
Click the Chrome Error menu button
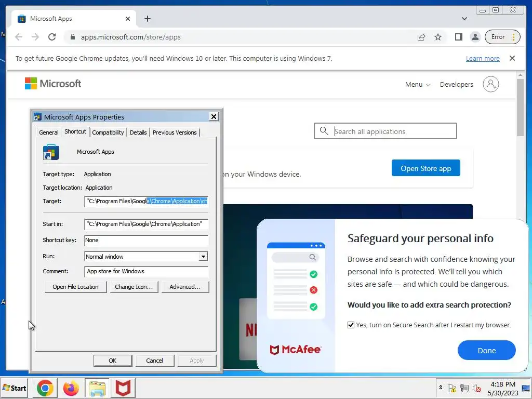502,37
